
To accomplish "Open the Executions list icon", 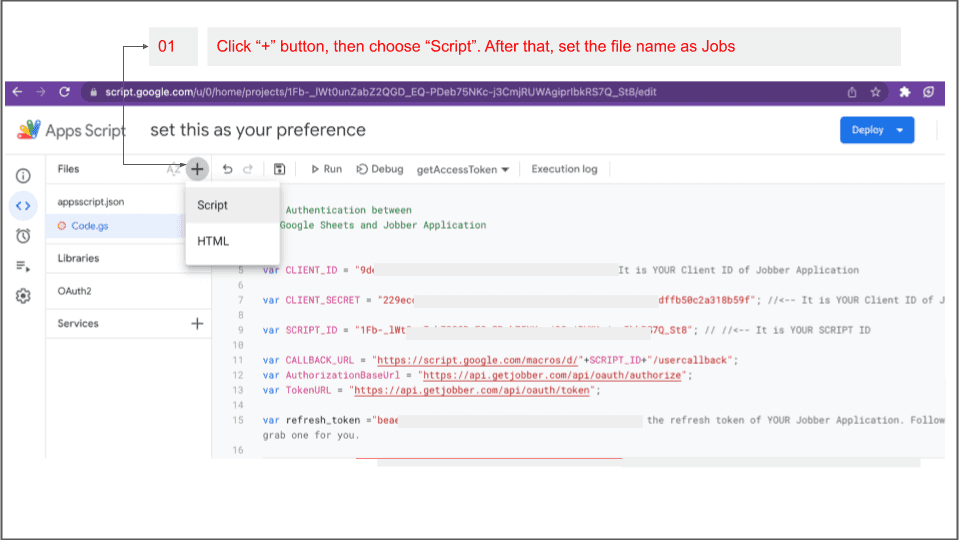I will click(23, 266).
